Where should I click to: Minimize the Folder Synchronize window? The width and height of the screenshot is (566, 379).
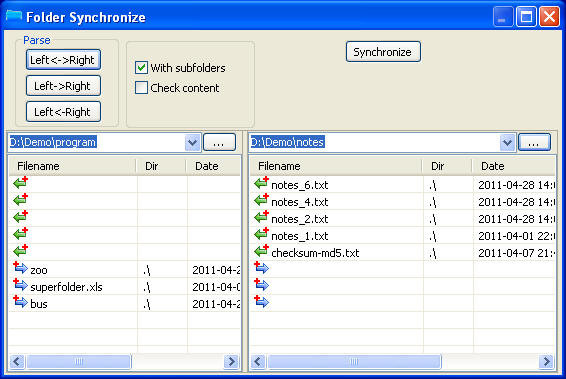[503, 17]
